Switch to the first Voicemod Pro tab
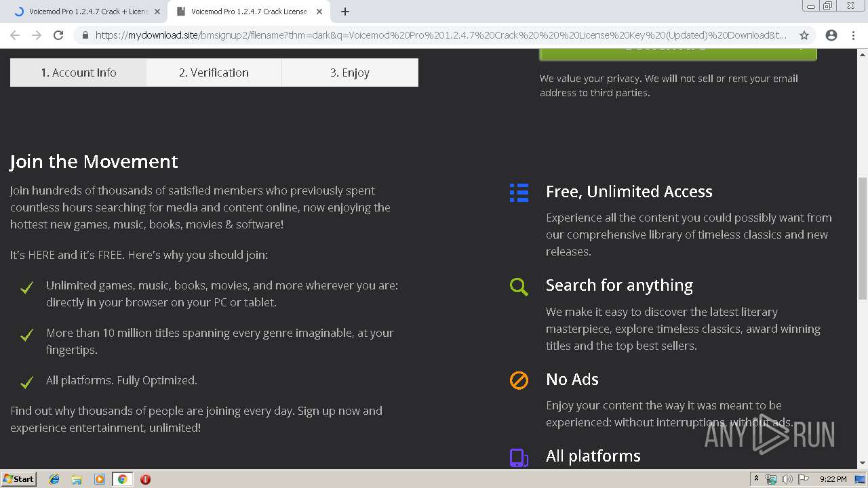 point(87,12)
